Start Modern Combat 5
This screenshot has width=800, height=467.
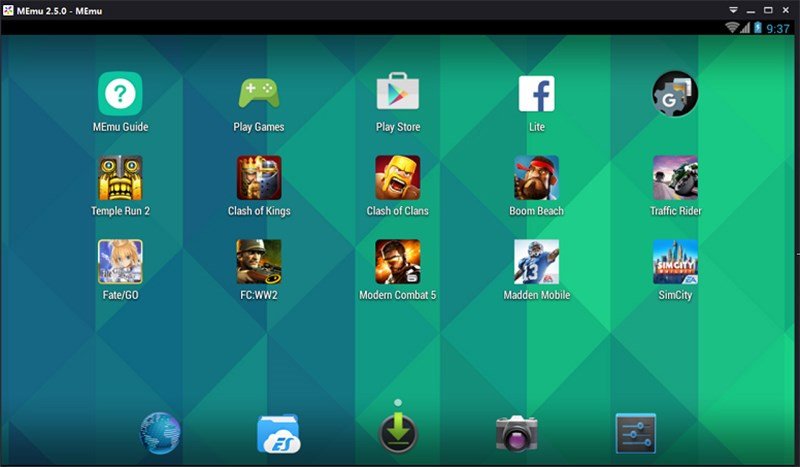[397, 262]
